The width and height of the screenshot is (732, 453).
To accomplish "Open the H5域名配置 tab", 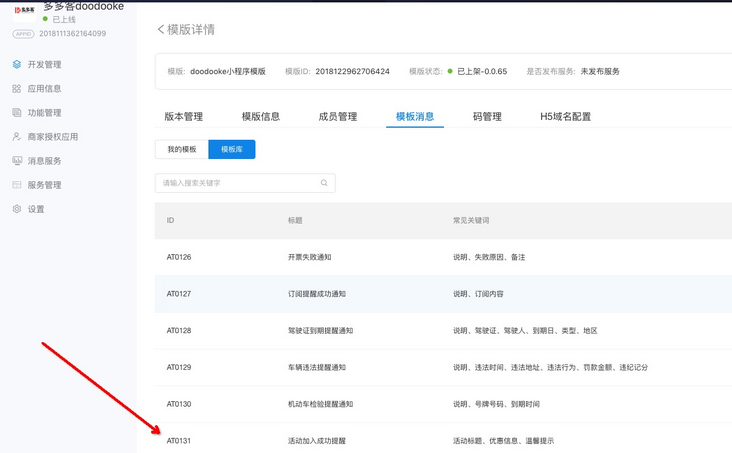I will pyautogui.click(x=565, y=117).
